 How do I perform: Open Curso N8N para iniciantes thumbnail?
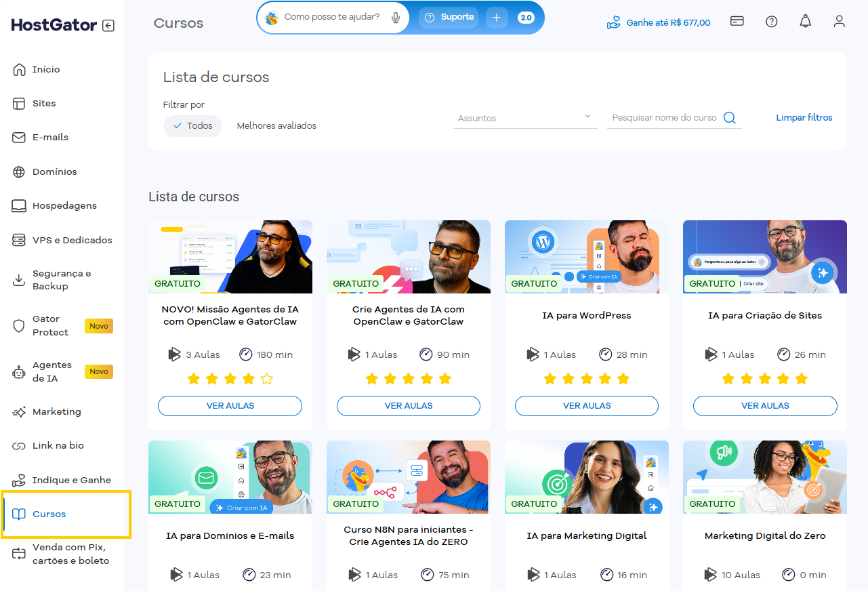click(409, 477)
